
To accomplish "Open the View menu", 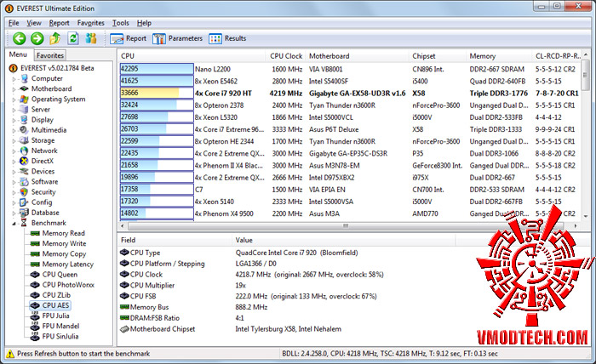I will pos(34,23).
